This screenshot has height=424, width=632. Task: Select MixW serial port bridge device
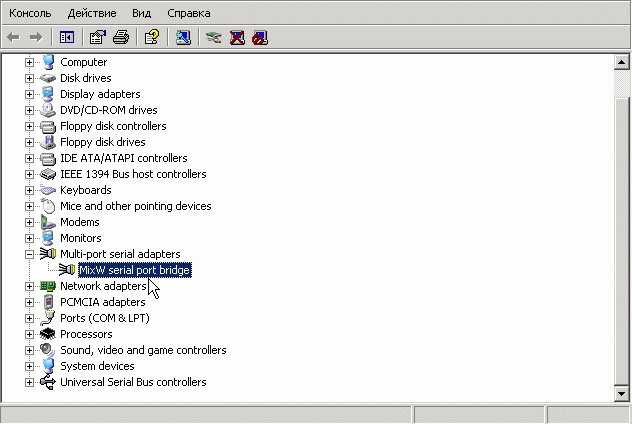pyautogui.click(x=135, y=270)
